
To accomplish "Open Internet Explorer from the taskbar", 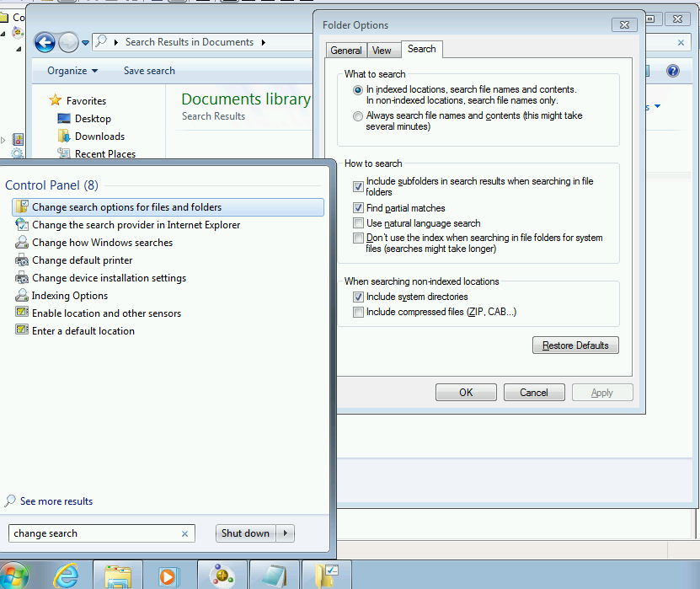I will [x=66, y=576].
